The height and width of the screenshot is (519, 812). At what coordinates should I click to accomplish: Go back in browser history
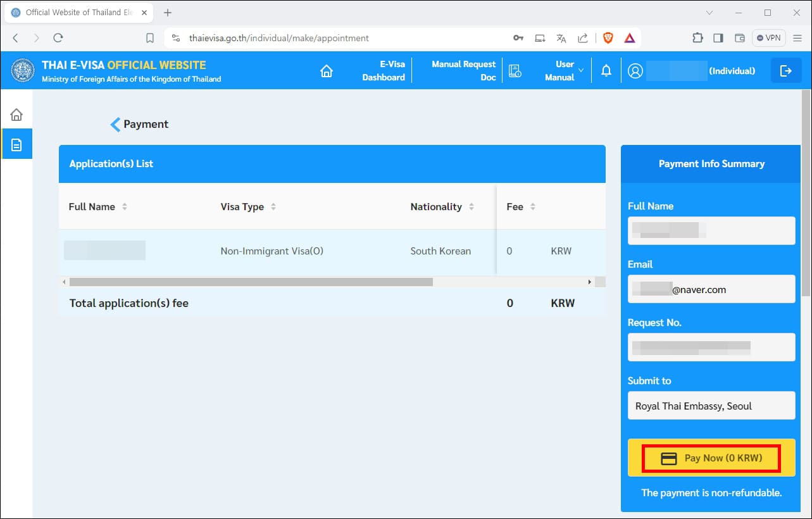point(16,38)
